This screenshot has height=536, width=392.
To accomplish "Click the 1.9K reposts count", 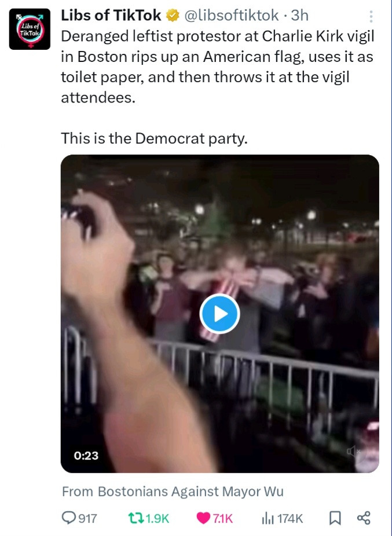I will pos(157,518).
